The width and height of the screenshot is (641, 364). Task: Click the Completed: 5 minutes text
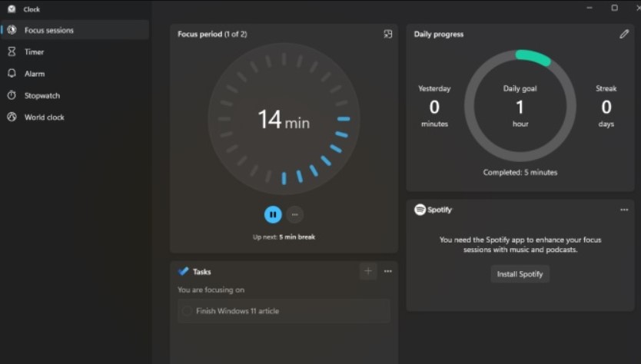[520, 172]
